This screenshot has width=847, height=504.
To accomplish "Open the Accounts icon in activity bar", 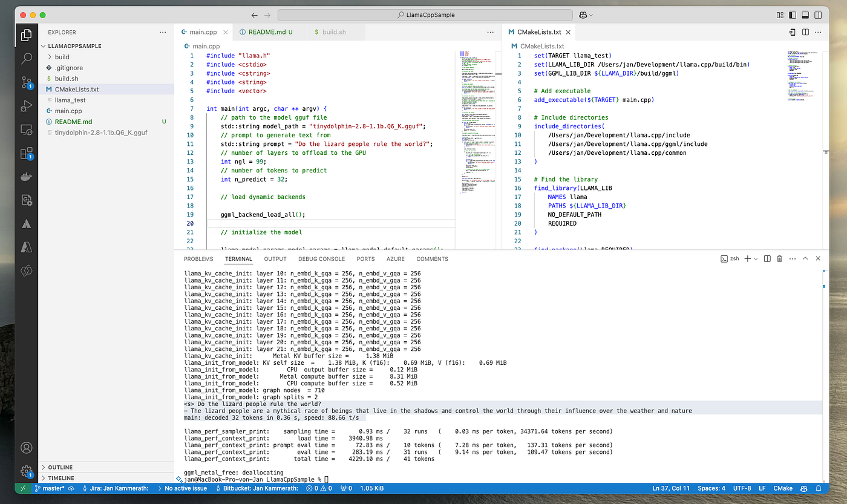I will pos(26,448).
